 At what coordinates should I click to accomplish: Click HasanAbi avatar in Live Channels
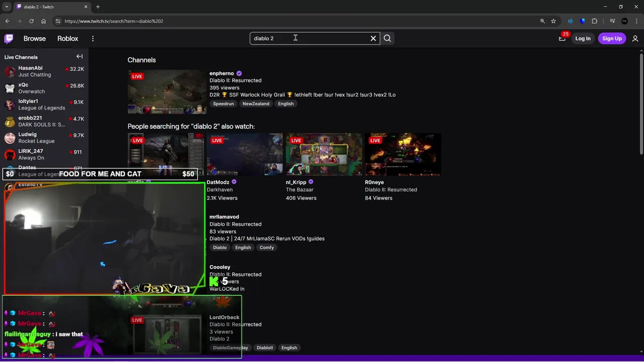[x=10, y=71]
